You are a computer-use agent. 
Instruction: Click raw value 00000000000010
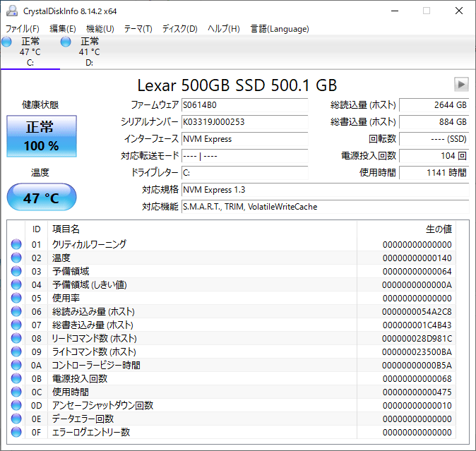(x=417, y=406)
